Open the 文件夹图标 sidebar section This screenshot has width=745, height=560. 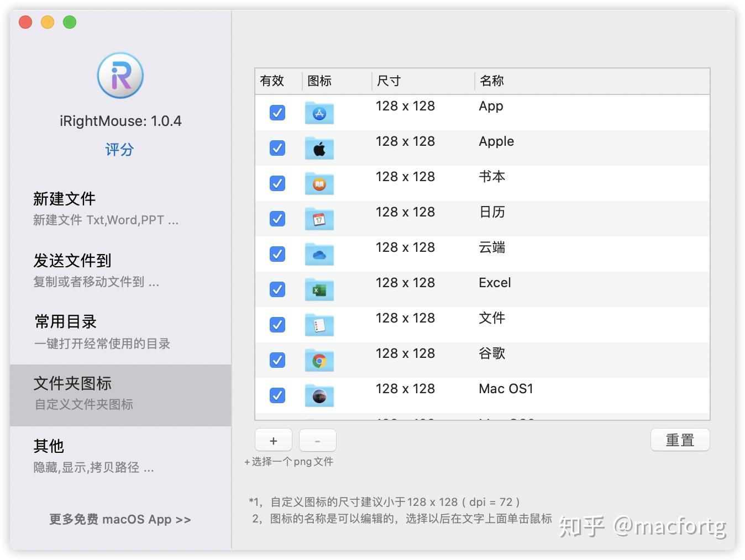point(73,383)
